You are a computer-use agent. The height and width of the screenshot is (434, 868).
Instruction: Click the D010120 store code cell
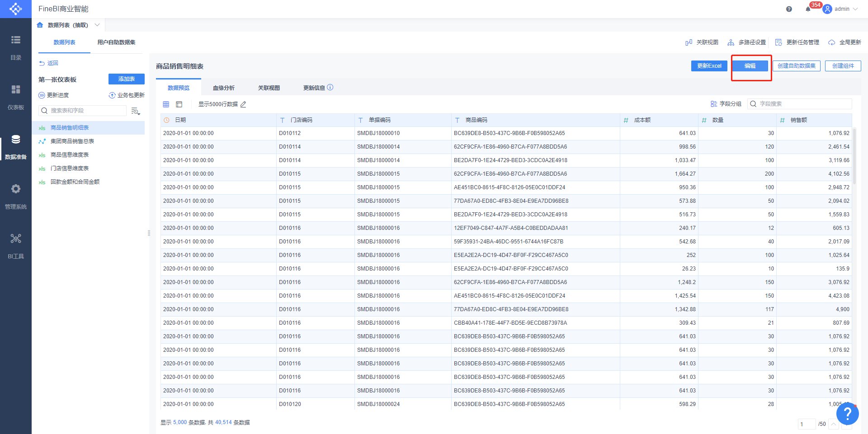[316, 404]
